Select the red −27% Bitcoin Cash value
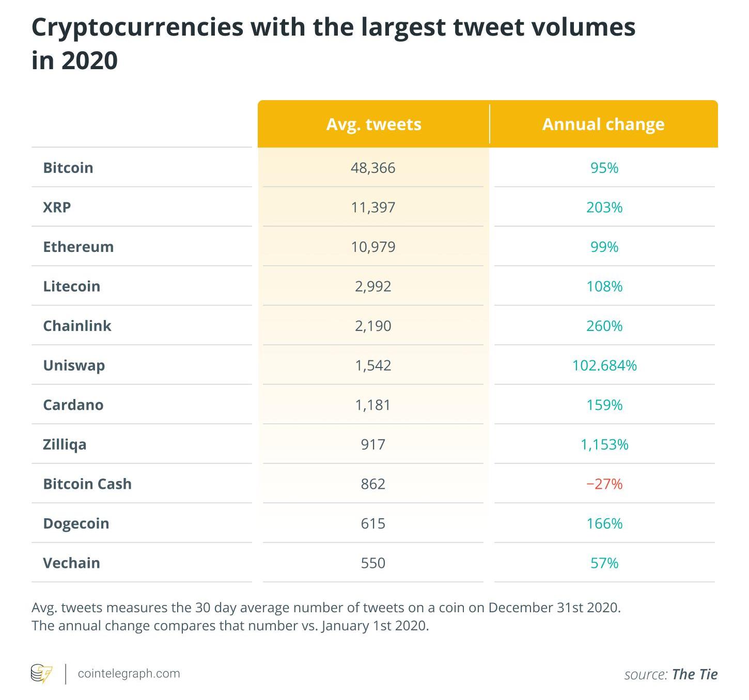749x700 pixels. click(x=604, y=484)
